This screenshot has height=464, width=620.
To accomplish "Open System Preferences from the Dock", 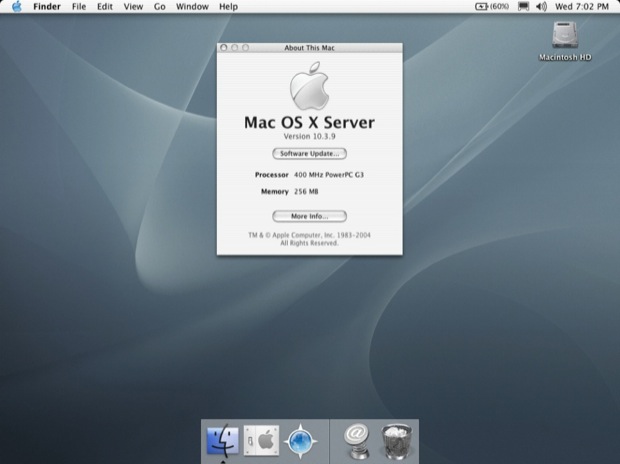I will point(261,440).
